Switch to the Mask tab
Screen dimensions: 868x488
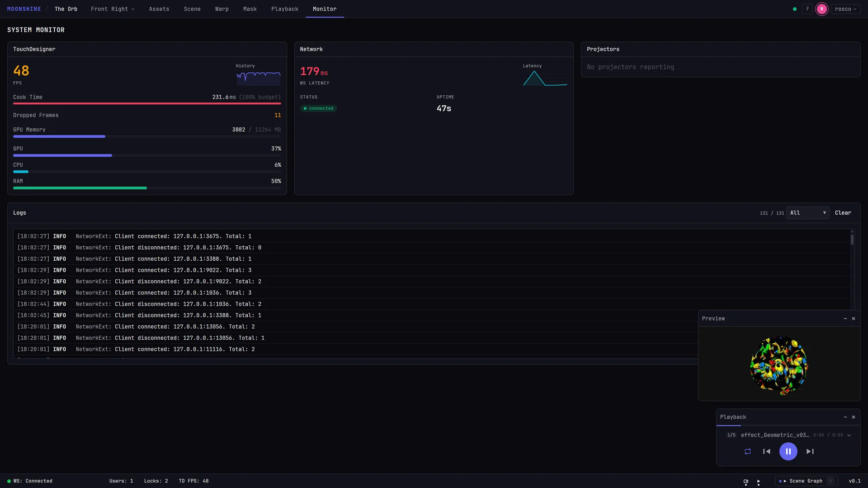[250, 9]
